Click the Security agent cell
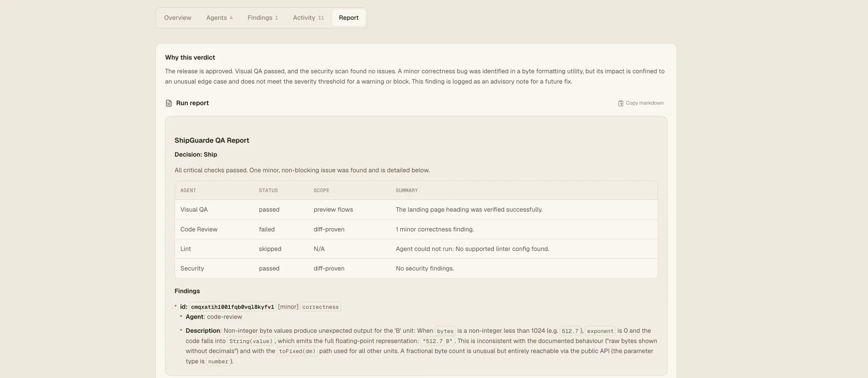This screenshot has width=868, height=378. point(192,269)
